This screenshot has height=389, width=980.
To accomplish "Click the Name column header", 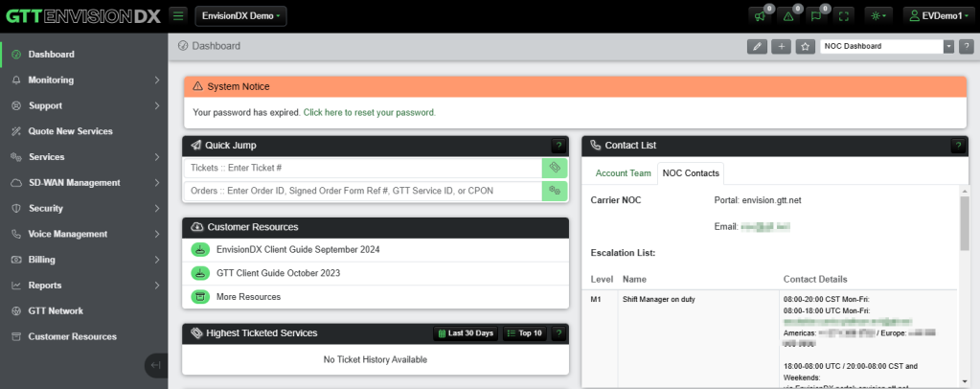I will point(634,279).
